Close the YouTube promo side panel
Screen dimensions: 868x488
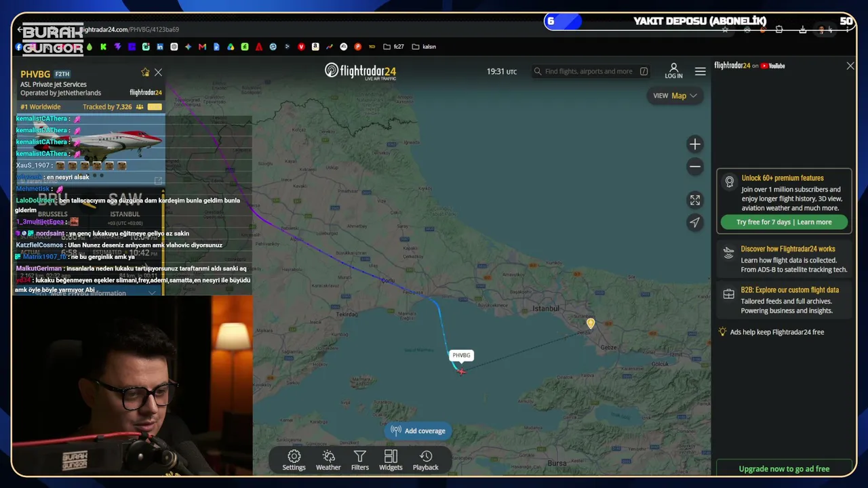click(850, 66)
